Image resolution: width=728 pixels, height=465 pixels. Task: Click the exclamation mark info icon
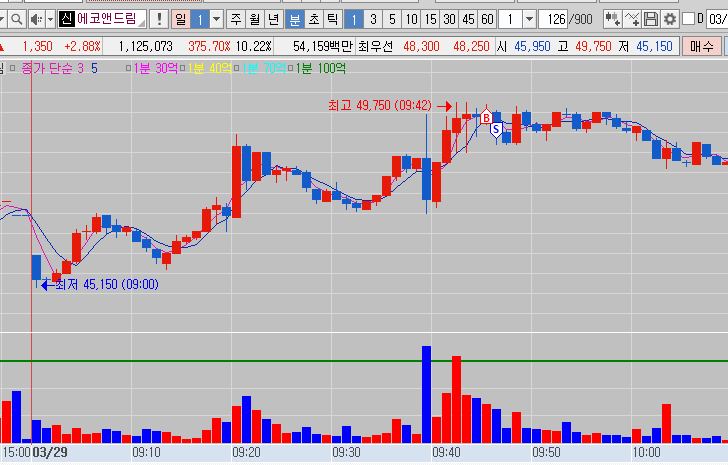point(160,19)
